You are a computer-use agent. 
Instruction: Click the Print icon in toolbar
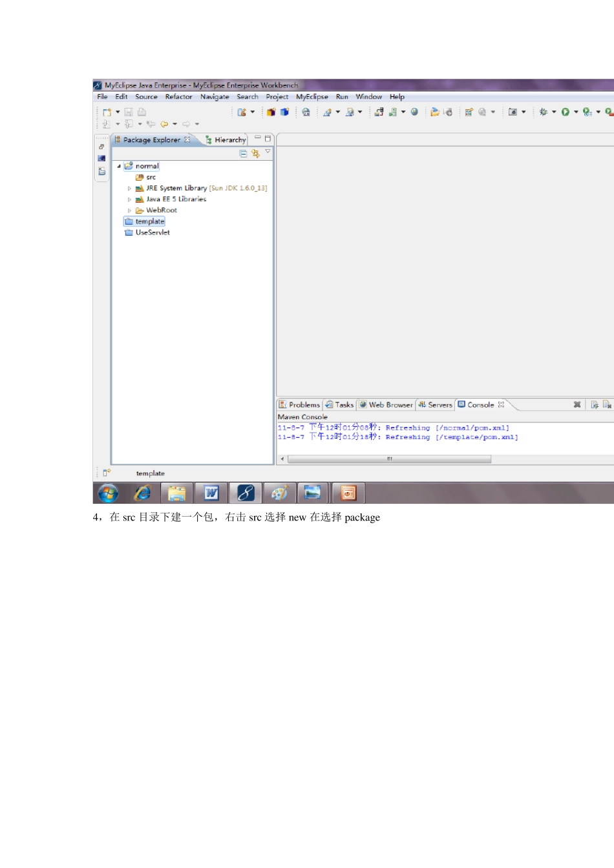(x=142, y=112)
